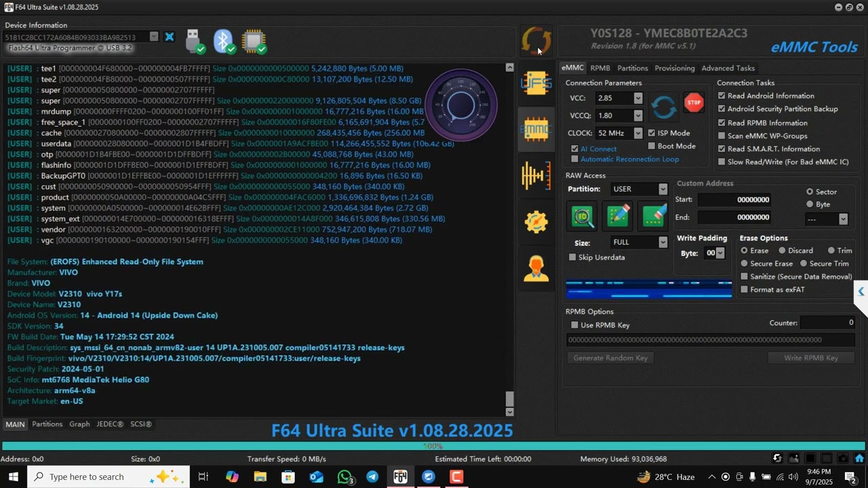Viewport: 868px width, 488px height.
Task: Select the eMMC chip sidebar icon
Action: 536,129
